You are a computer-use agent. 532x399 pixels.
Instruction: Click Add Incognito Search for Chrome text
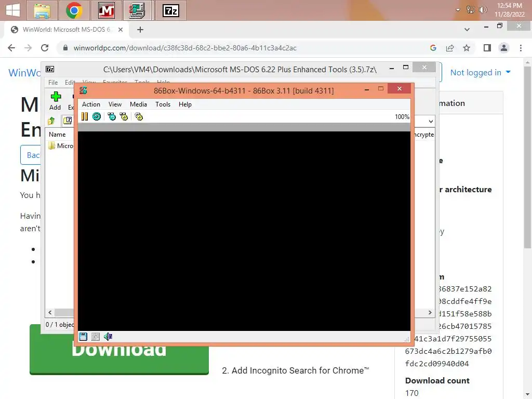295,370
